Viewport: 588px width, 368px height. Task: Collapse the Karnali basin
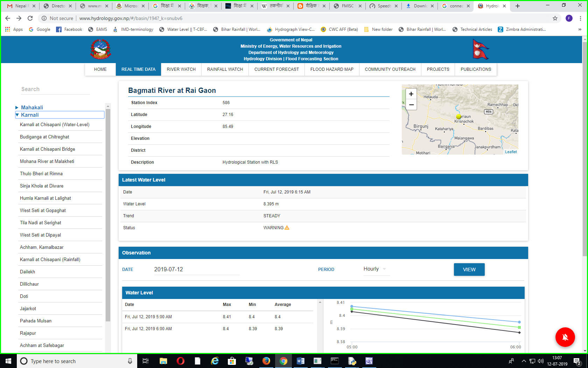tap(17, 115)
